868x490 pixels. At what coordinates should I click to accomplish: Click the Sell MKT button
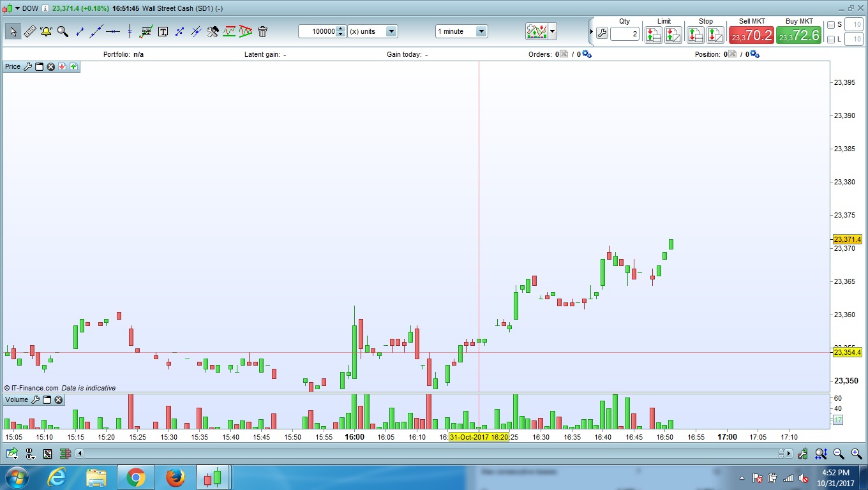[x=752, y=34]
